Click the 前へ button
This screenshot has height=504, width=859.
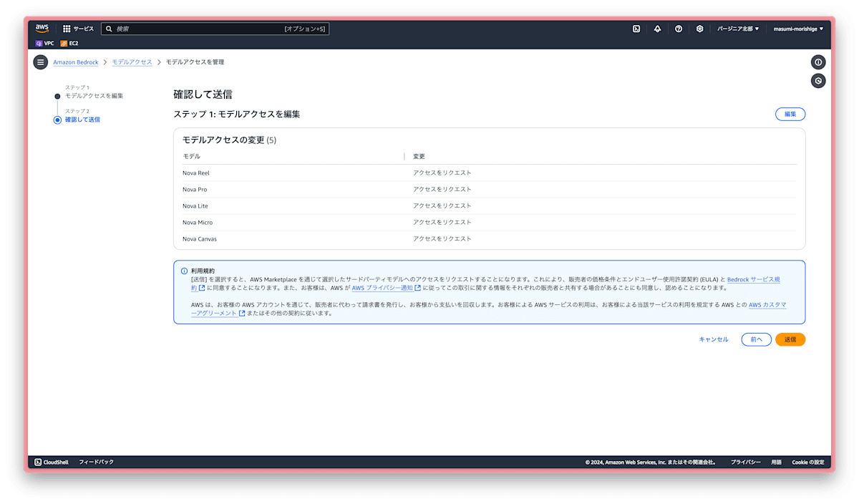pos(757,339)
